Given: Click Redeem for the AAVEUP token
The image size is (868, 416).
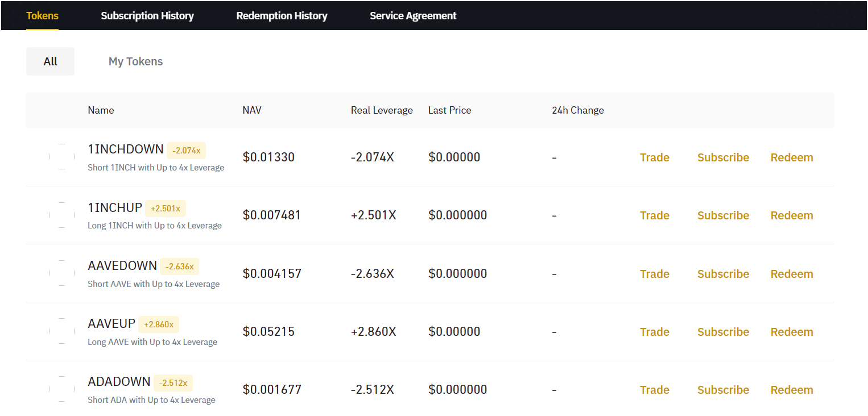Looking at the screenshot, I should [791, 332].
